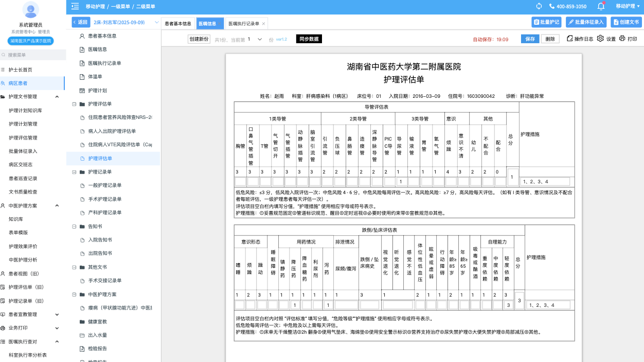
Task: Click the 护理文书管理 folder icon in the sidebar
Action: (x=3, y=97)
